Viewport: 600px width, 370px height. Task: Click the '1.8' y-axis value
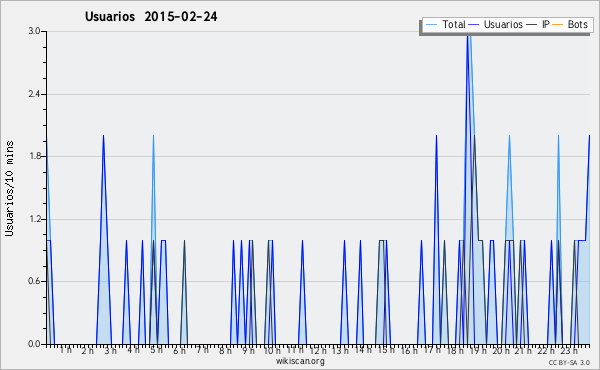34,156
